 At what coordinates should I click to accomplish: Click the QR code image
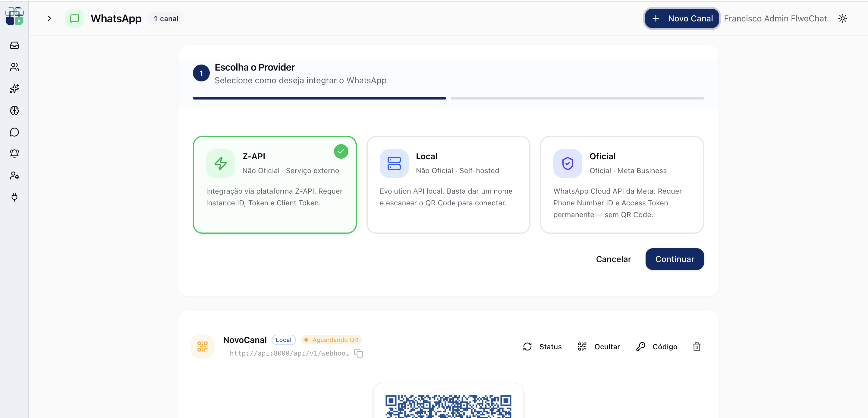coord(448,406)
